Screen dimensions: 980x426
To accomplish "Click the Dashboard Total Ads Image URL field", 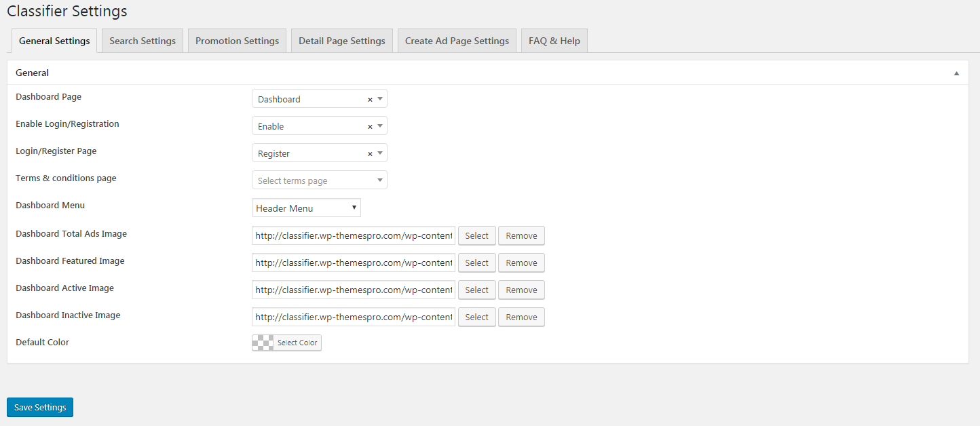I will 353,235.
